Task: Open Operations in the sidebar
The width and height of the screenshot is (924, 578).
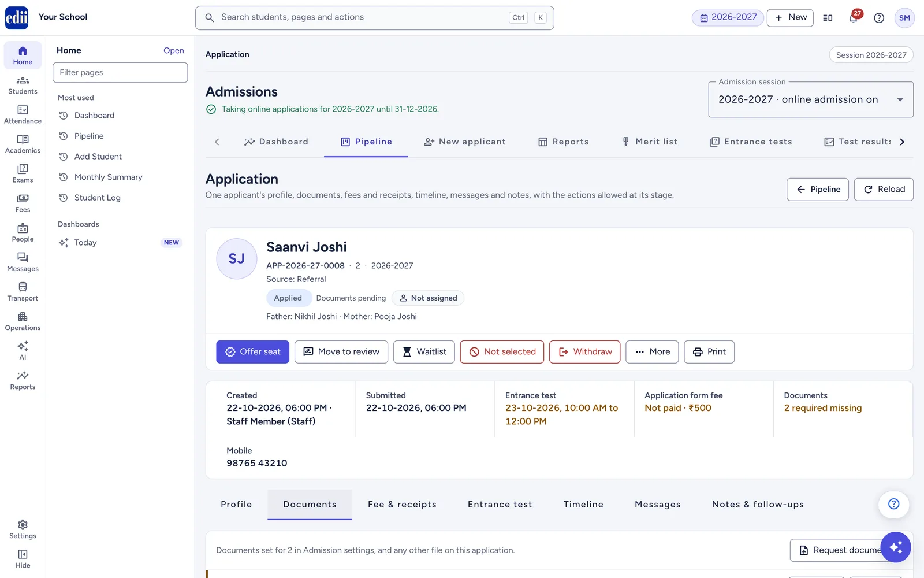Action: pyautogui.click(x=23, y=321)
